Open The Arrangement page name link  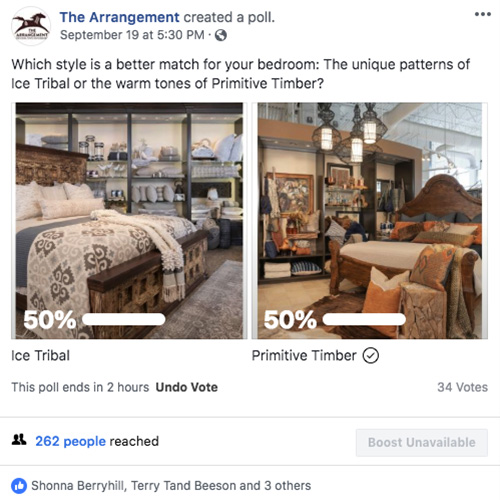(119, 17)
